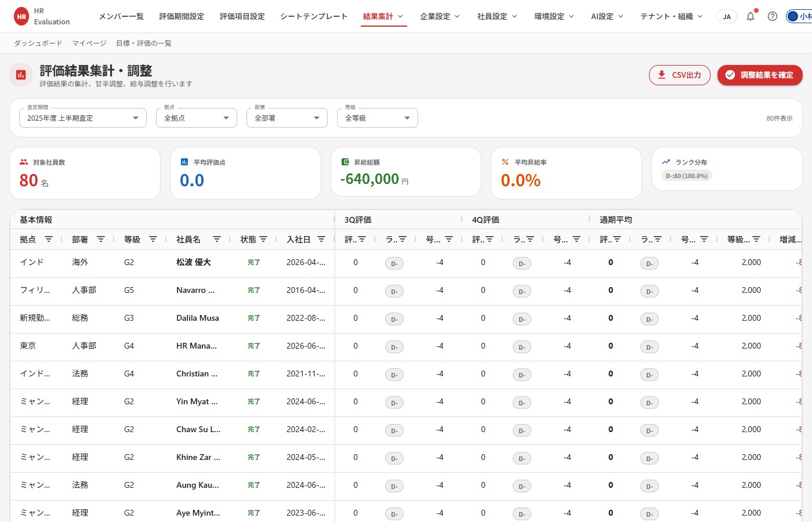The image size is (812, 522).
Task: Open the 等級 dropdown showing 全等級
Action: (378, 118)
